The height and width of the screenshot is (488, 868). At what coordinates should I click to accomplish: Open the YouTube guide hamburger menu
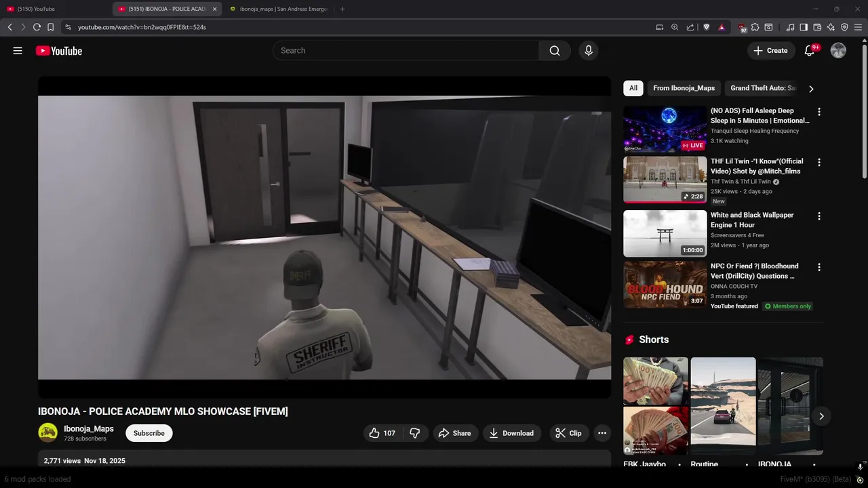point(18,51)
